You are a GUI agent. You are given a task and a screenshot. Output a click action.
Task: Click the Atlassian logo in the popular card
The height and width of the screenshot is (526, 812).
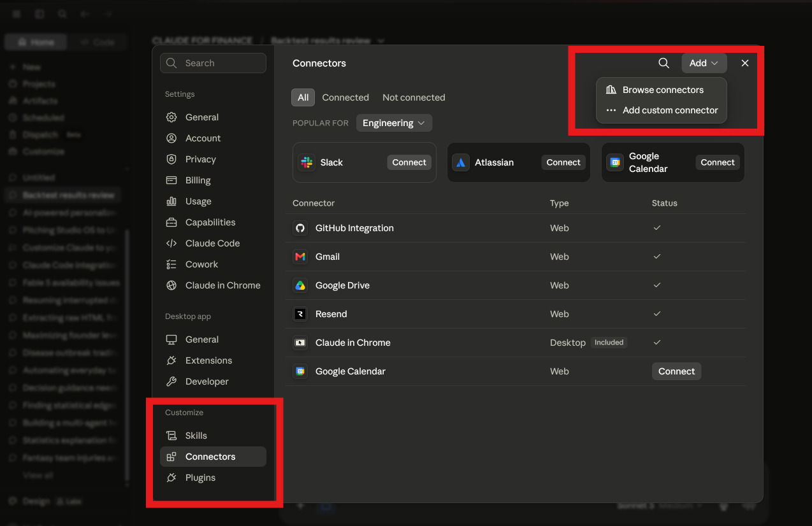461,162
